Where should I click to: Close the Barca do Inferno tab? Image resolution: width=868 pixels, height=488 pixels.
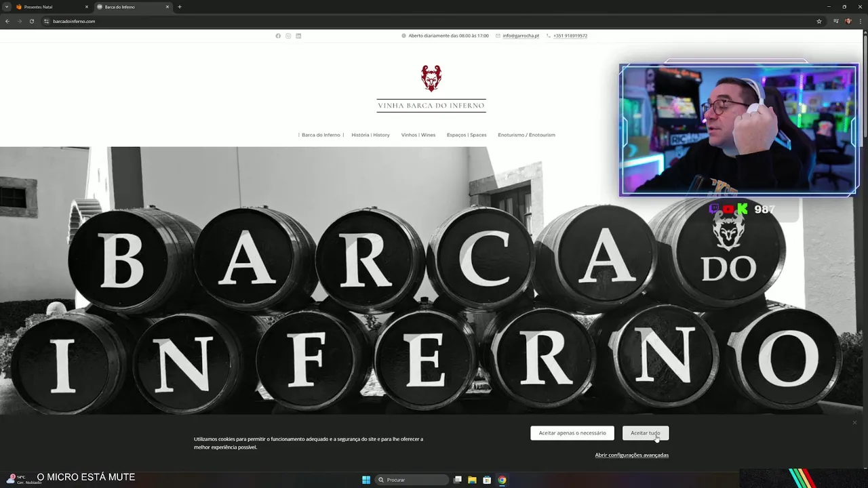point(167,7)
